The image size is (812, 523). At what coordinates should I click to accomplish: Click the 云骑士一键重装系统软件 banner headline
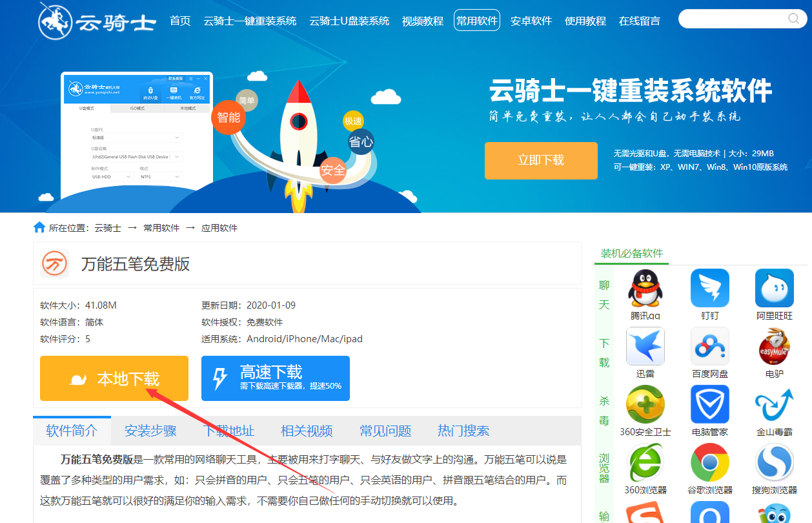pyautogui.click(x=631, y=90)
